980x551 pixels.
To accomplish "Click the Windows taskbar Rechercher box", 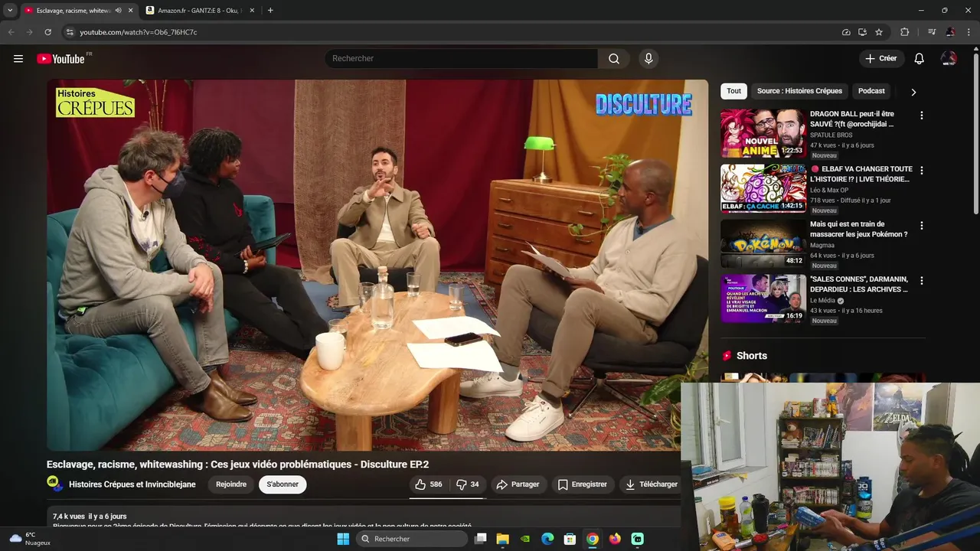I will [411, 539].
